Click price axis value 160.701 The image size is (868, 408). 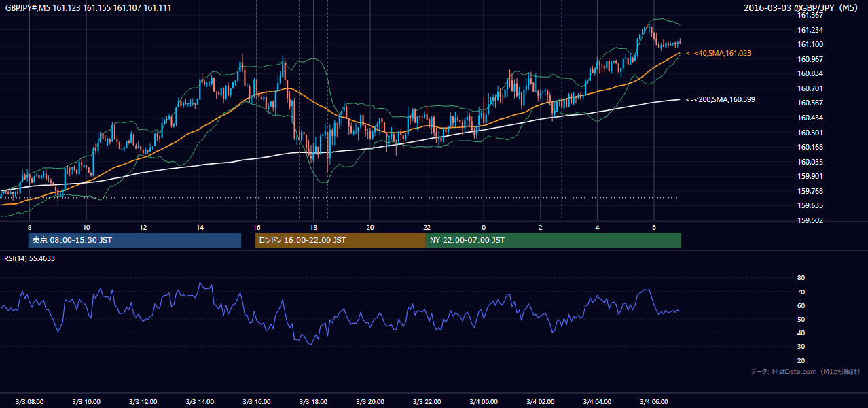click(x=810, y=88)
